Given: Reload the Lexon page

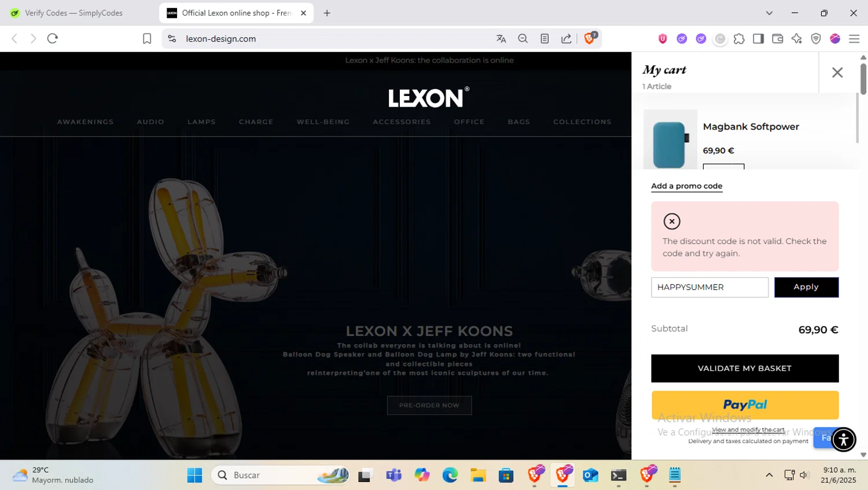Looking at the screenshot, I should click(x=53, y=39).
